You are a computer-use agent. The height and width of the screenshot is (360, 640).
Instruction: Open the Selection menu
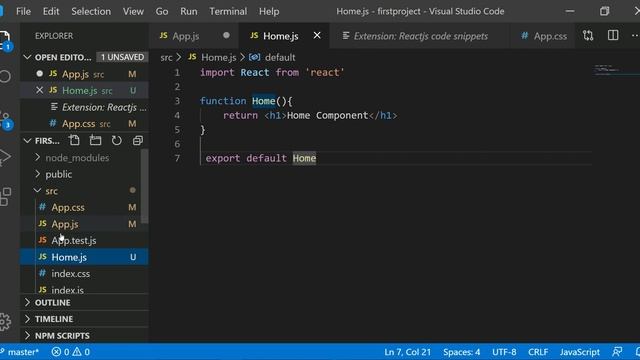91,11
